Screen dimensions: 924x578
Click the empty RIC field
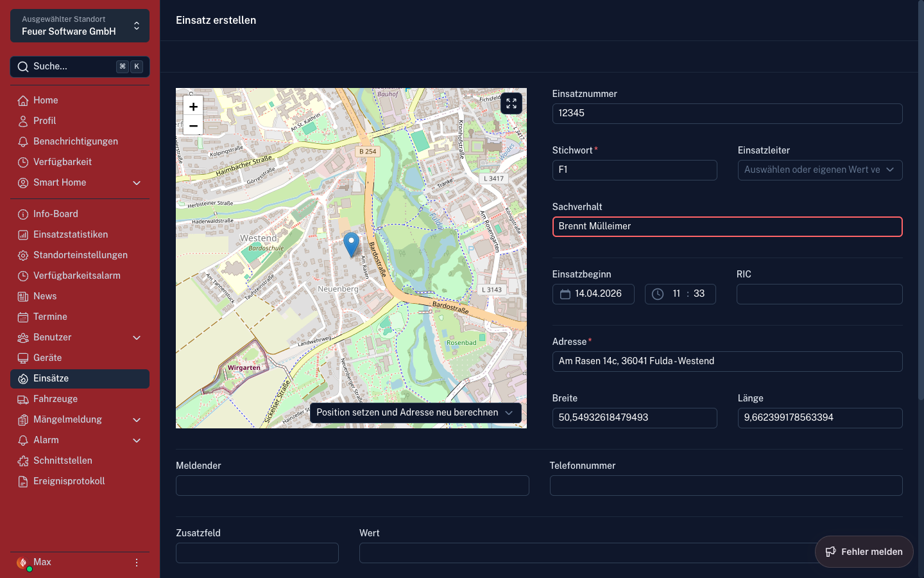[x=819, y=294]
